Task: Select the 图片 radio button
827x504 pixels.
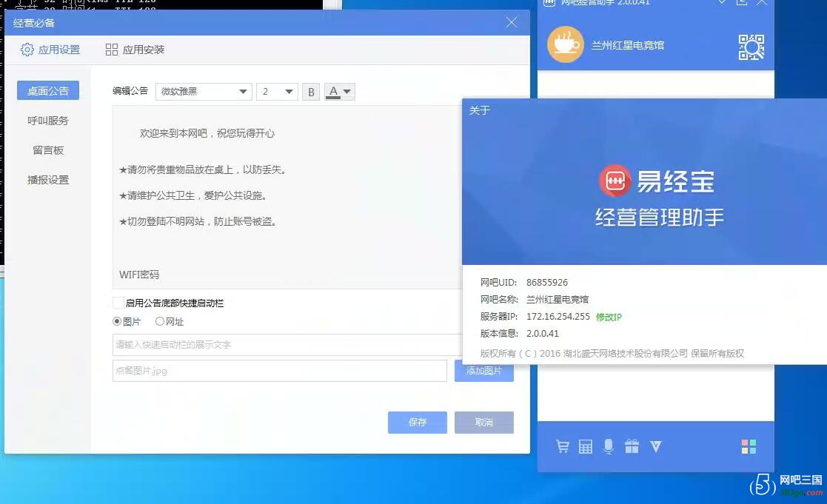Action: 117,321
